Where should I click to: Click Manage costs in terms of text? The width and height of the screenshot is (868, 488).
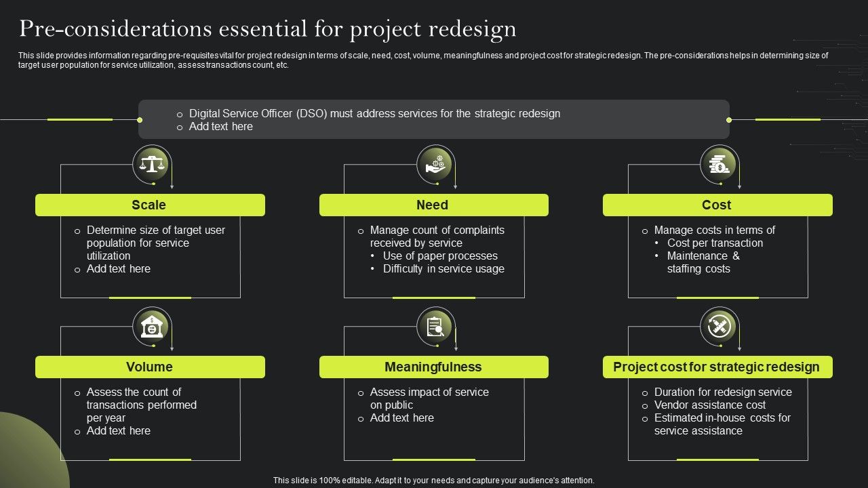point(714,230)
